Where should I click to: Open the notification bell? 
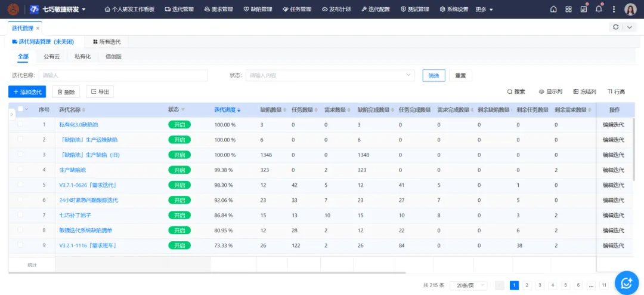tap(599, 9)
